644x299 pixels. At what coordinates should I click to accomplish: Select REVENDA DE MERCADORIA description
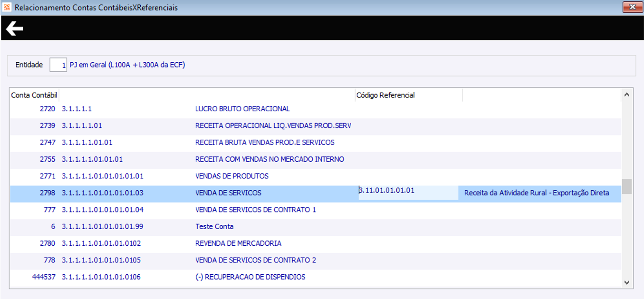[238, 243]
